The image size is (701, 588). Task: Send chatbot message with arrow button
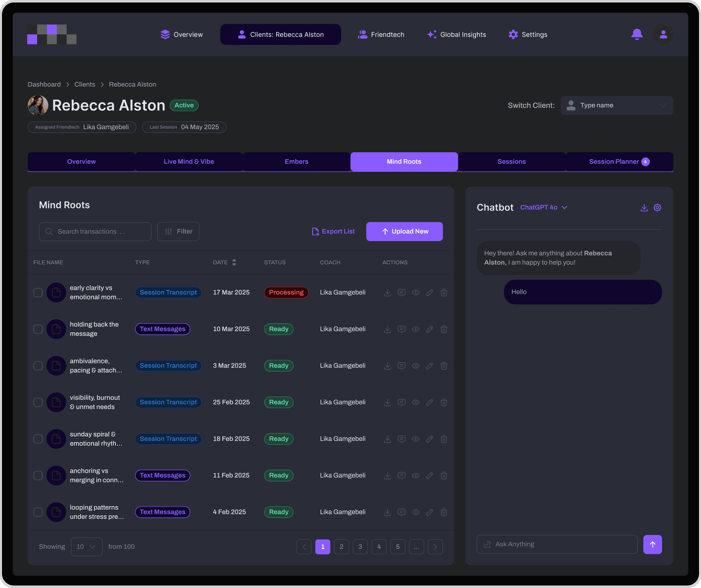[x=652, y=544]
